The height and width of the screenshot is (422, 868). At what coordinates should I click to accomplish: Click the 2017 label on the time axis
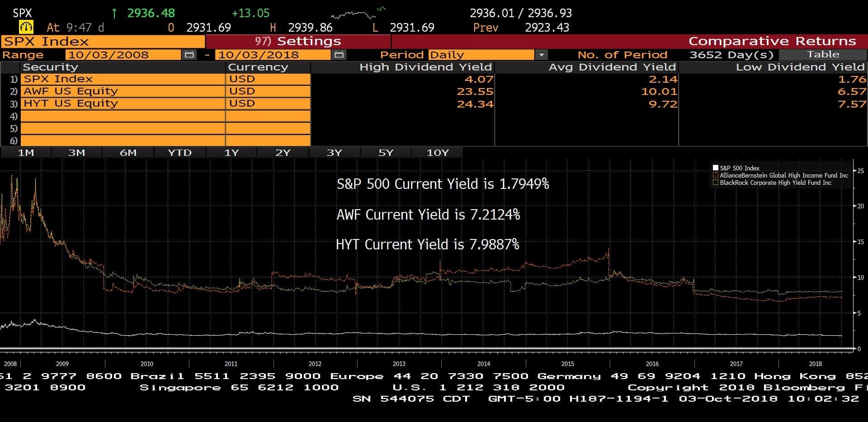click(x=736, y=364)
